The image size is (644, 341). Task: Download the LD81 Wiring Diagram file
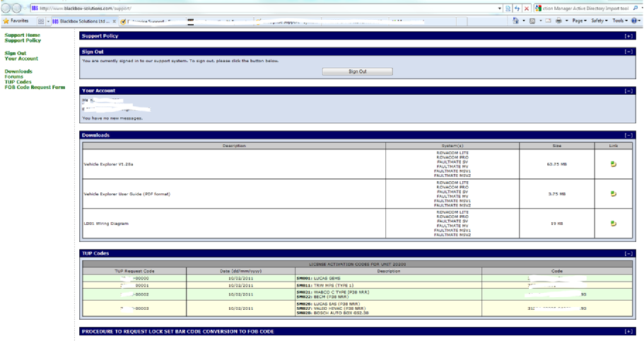tap(613, 224)
